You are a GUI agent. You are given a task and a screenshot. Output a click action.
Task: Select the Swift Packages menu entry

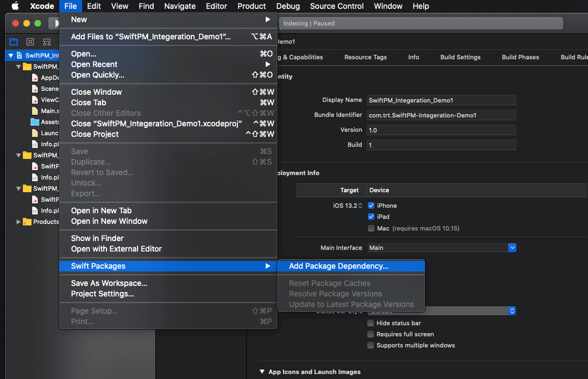click(x=168, y=266)
